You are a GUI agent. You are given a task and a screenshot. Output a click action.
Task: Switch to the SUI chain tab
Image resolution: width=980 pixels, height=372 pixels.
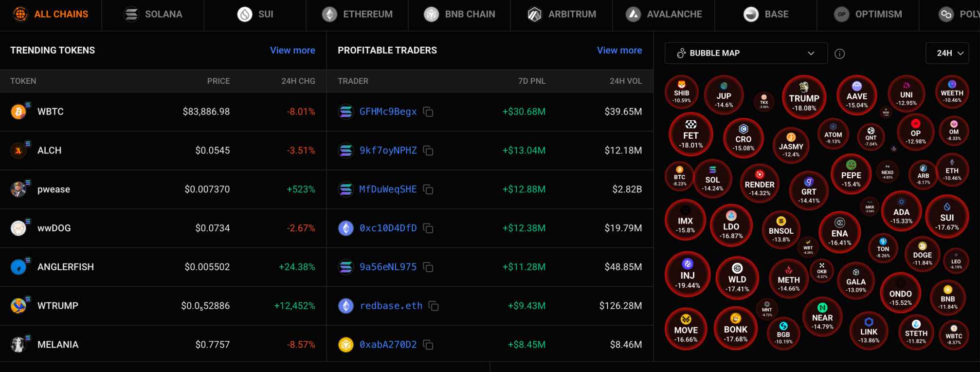click(255, 15)
